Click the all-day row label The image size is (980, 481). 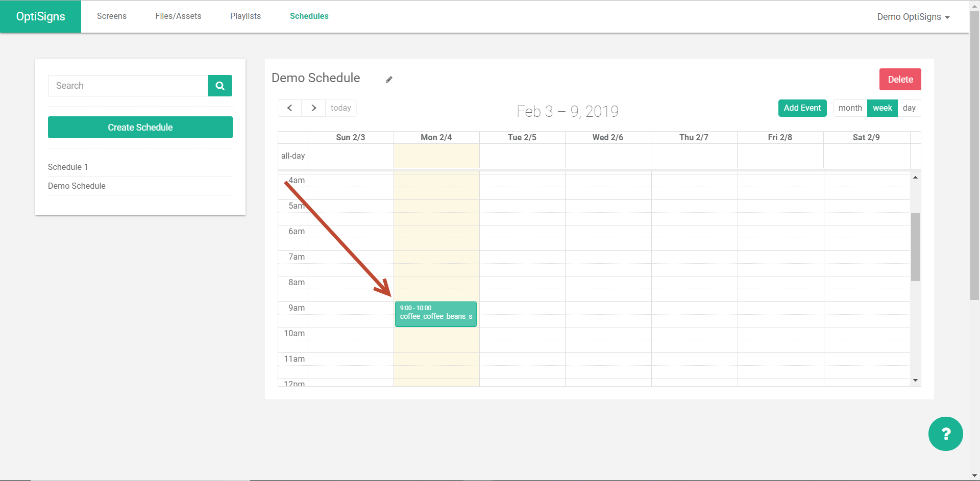coord(293,156)
